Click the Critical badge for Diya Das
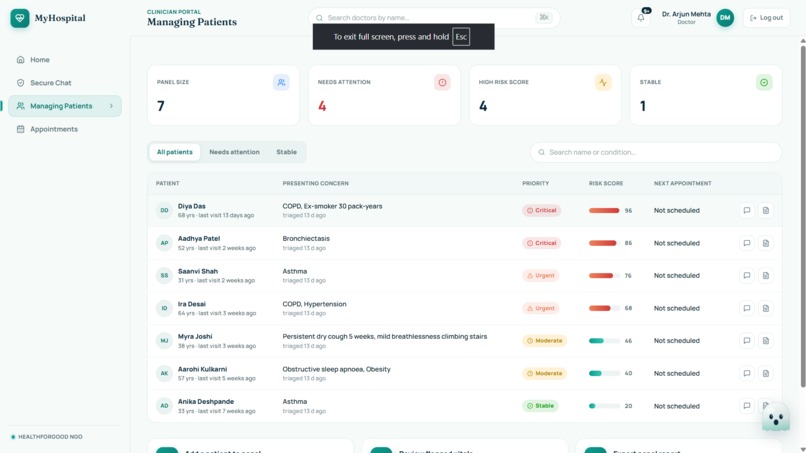The image size is (806, 453). point(541,210)
